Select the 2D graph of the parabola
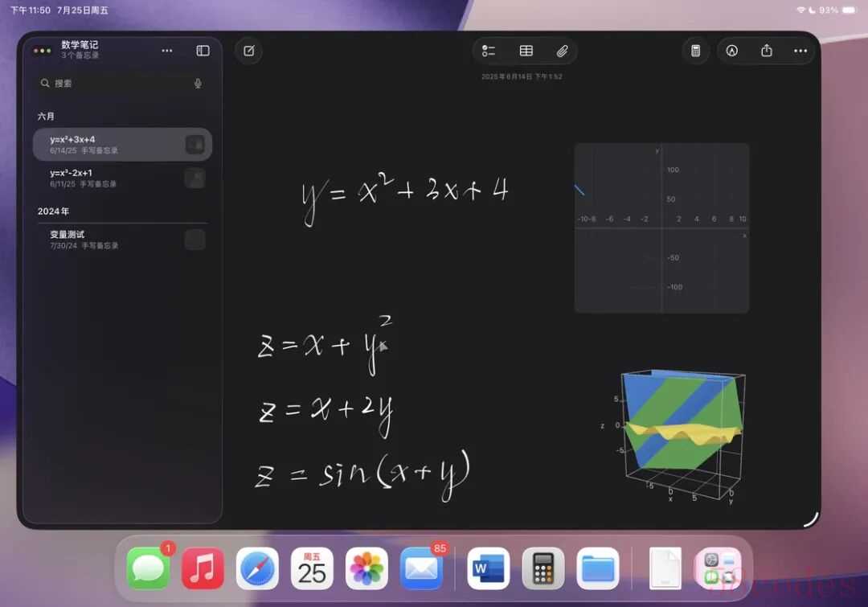868x607 pixels. 661,228
